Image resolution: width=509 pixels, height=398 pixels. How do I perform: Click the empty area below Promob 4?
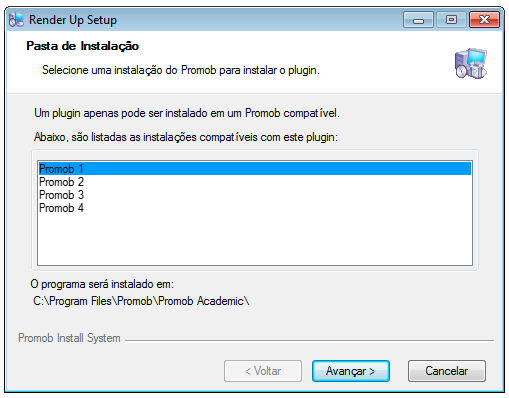[x=255, y=239]
